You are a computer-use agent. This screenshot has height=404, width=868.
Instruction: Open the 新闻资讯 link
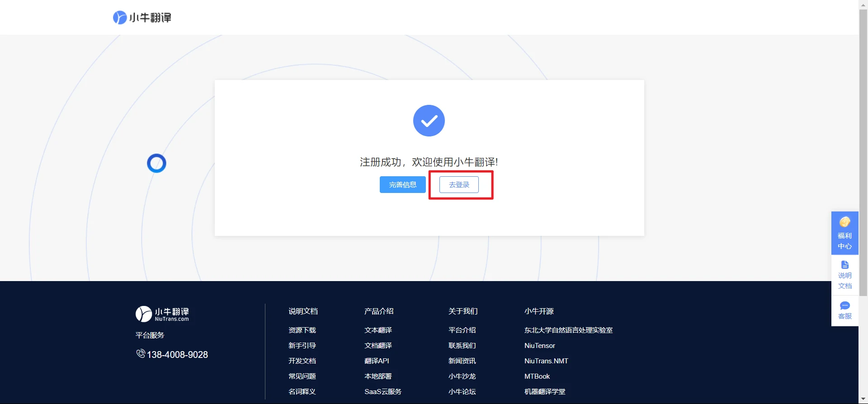coord(462,361)
